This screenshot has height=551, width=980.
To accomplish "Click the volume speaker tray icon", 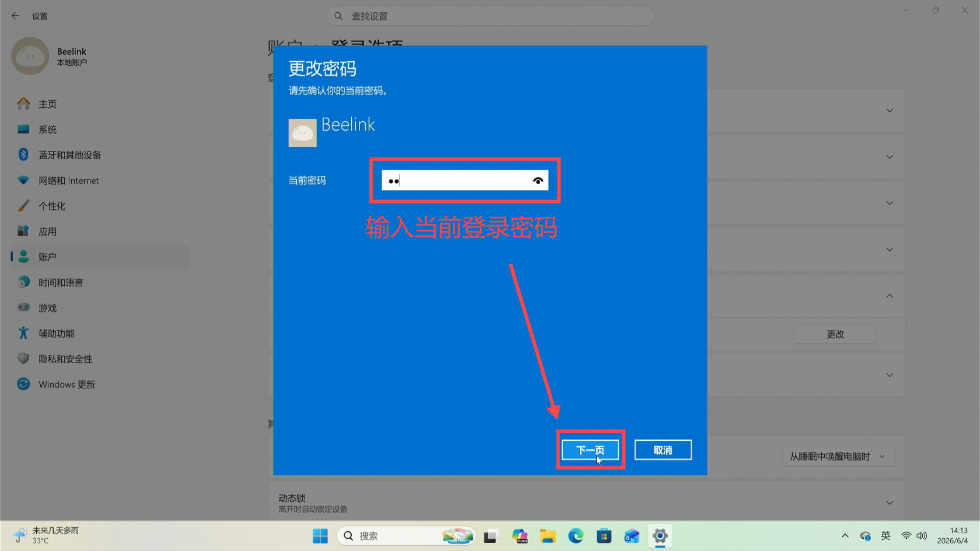I will tap(922, 536).
